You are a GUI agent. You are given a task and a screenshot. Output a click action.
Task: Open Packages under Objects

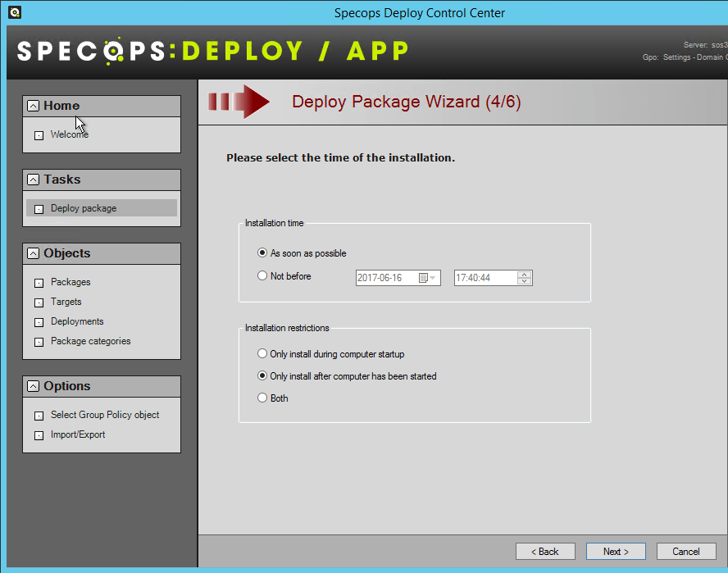pos(71,282)
